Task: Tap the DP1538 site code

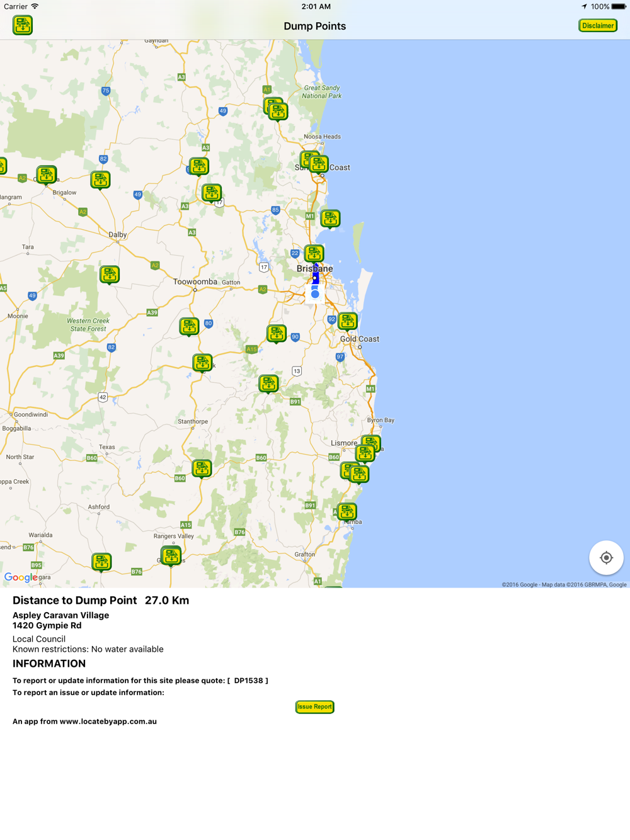Action: pos(248,680)
